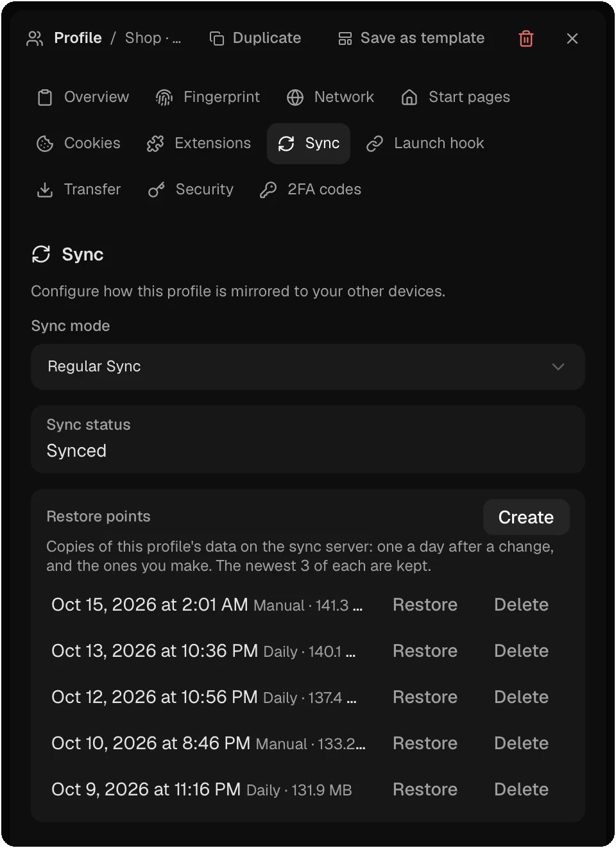This screenshot has width=616, height=848.
Task: Restore the Oct 10, 2026 point
Action: (x=425, y=743)
